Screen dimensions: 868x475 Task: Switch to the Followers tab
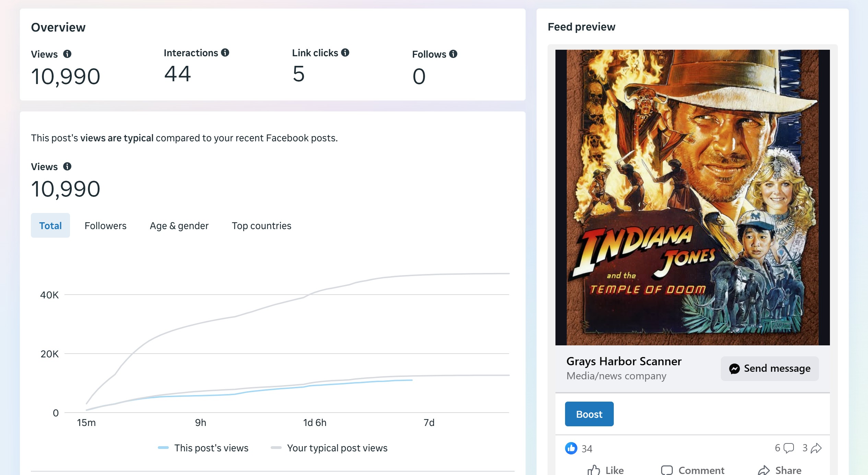point(105,226)
